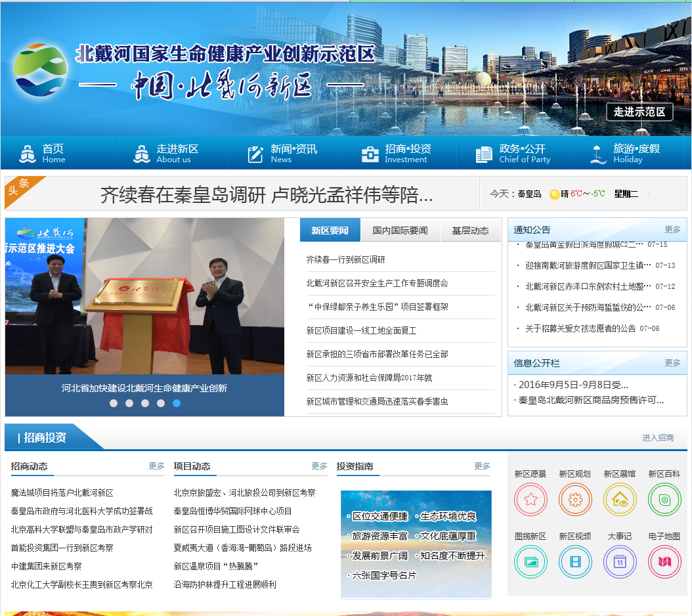Open the 图揽新区 picture icon
Image resolution: width=692 pixels, height=616 pixels.
(x=530, y=562)
